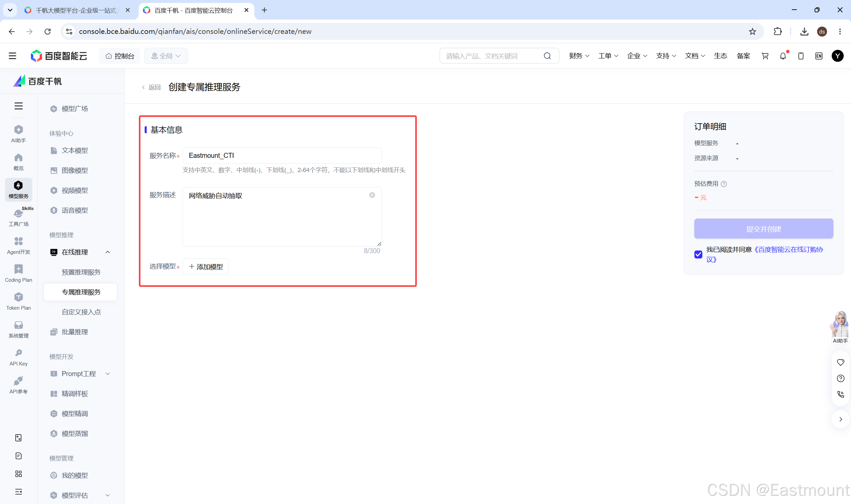Viewport: 851px width, 504px height.
Task: Go back via the 返回 link
Action: coord(151,87)
